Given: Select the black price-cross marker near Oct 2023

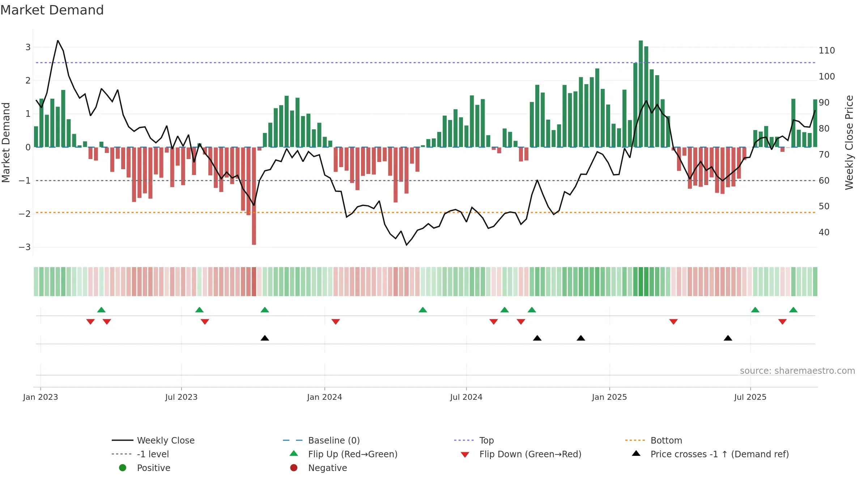Looking at the screenshot, I should coord(265,338).
